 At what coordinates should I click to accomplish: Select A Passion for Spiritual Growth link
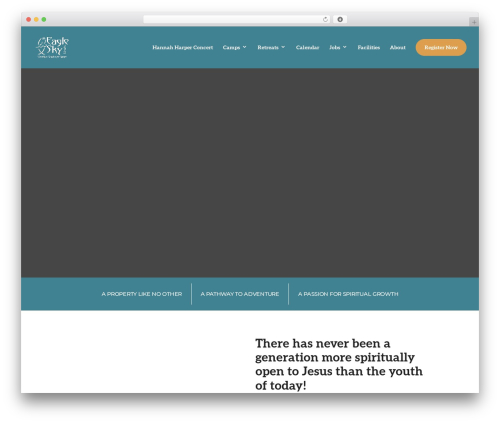point(348,294)
